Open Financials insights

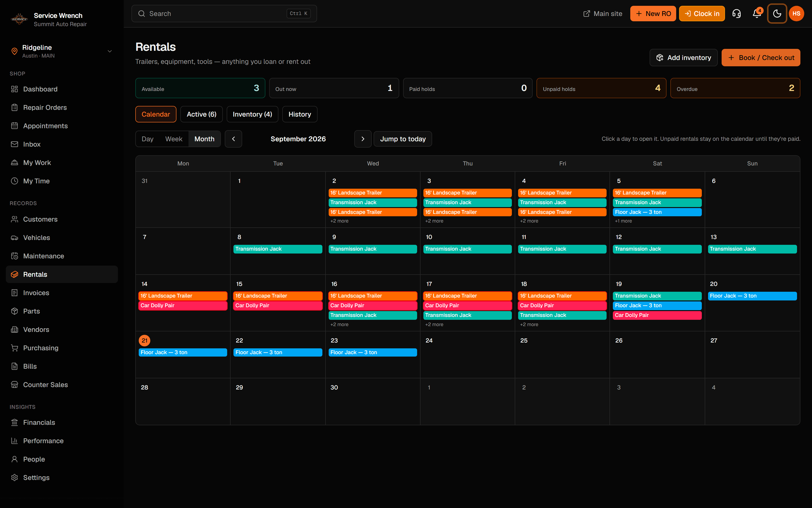[62, 422]
